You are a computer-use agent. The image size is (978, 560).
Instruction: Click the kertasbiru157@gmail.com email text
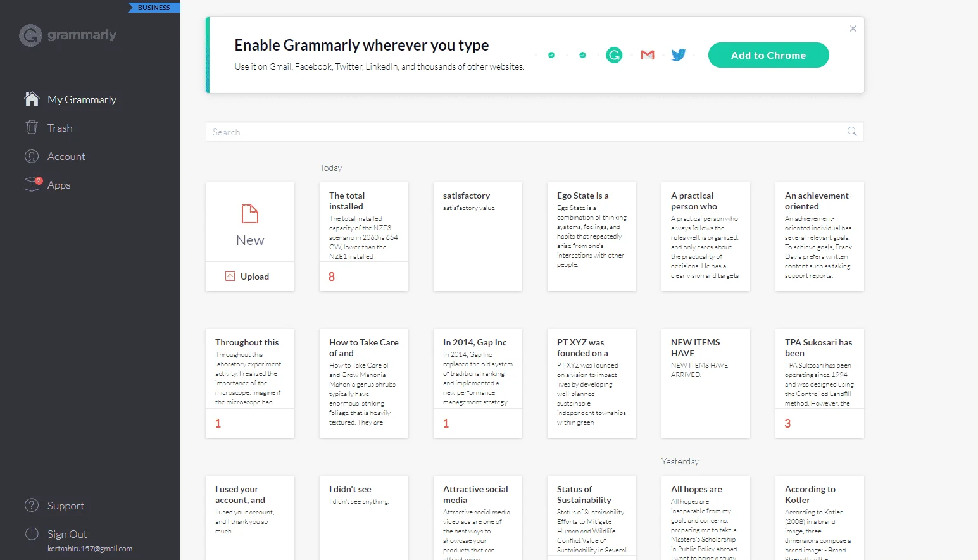pos(90,549)
